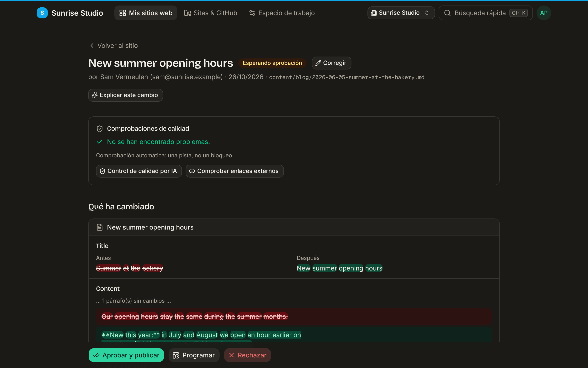Click Aprobar y publicar button
The width and height of the screenshot is (588, 368).
[126, 355]
